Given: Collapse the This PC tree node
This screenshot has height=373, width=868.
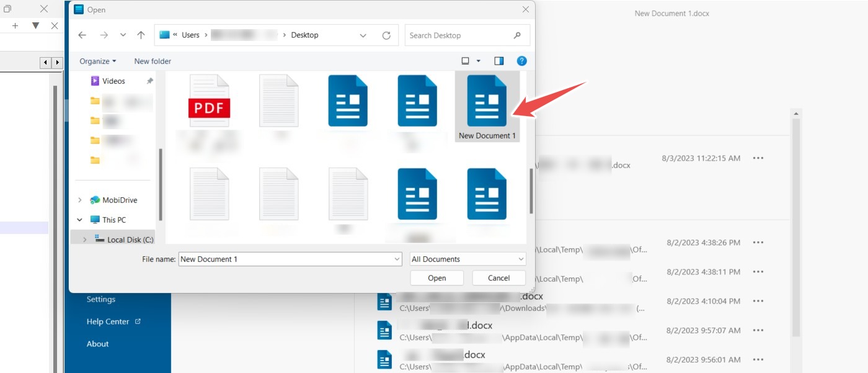Looking at the screenshot, I should (x=79, y=220).
